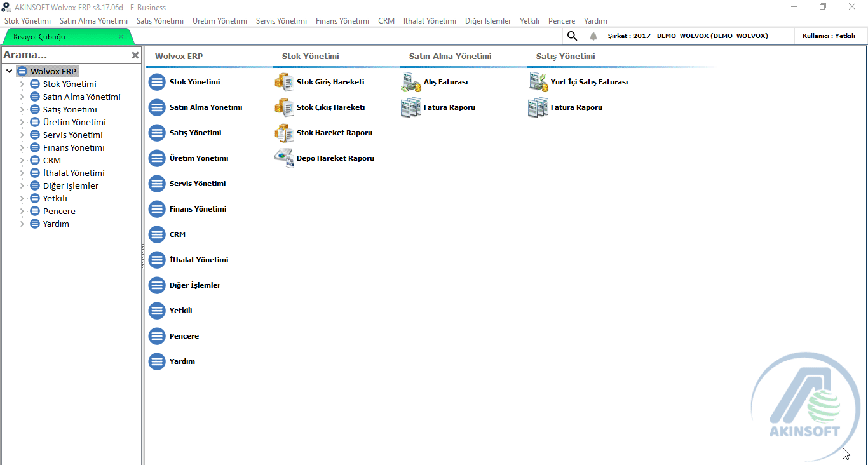The height and width of the screenshot is (465, 868).
Task: Click Yurt İçi Satış Faturası label text
Action: coord(589,82)
